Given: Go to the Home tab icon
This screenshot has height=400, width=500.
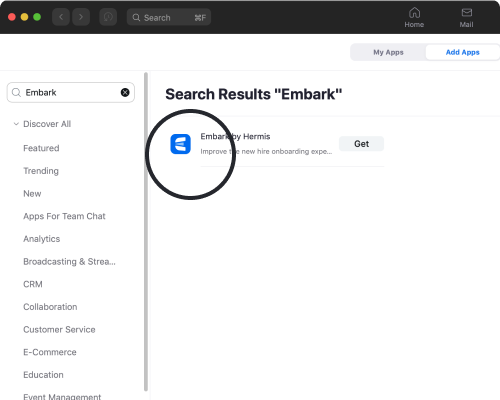Looking at the screenshot, I should pos(414,17).
